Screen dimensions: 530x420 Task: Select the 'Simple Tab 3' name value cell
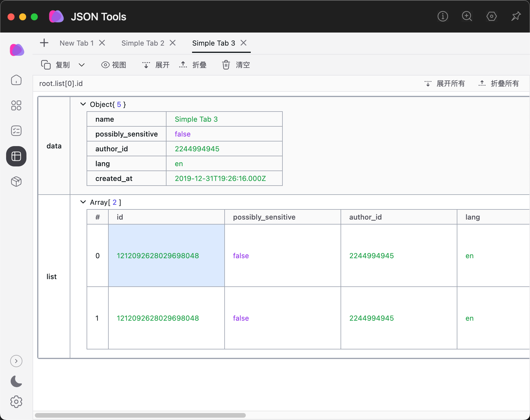click(224, 119)
